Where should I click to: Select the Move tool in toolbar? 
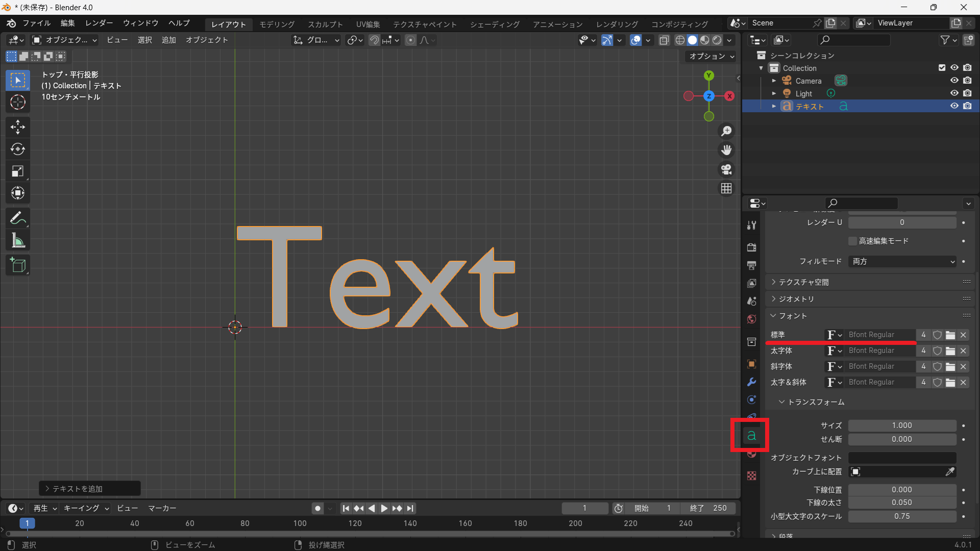point(18,127)
